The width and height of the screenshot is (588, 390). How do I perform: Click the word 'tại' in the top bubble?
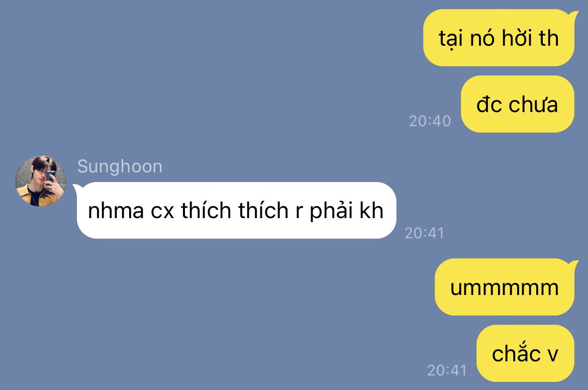[x=450, y=39]
